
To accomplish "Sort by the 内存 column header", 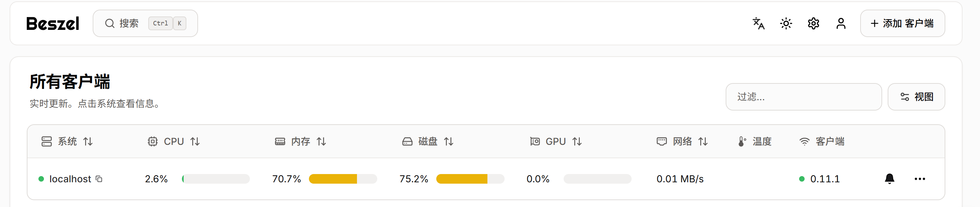I will pos(301,141).
